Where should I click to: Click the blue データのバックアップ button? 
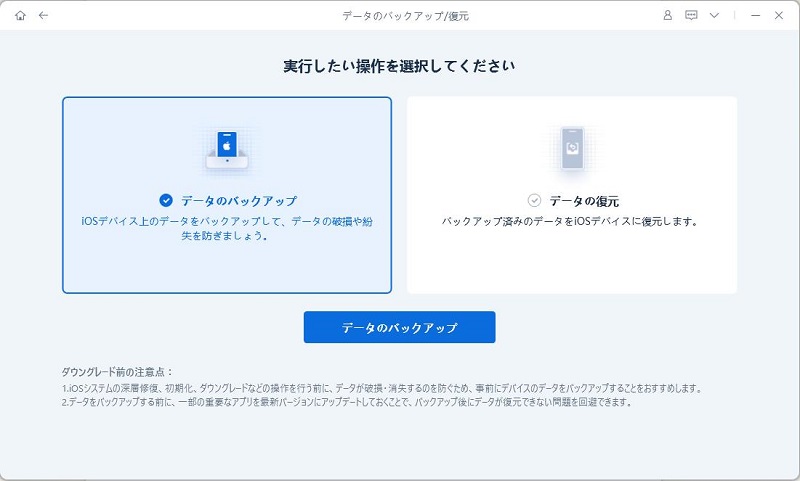[399, 327]
